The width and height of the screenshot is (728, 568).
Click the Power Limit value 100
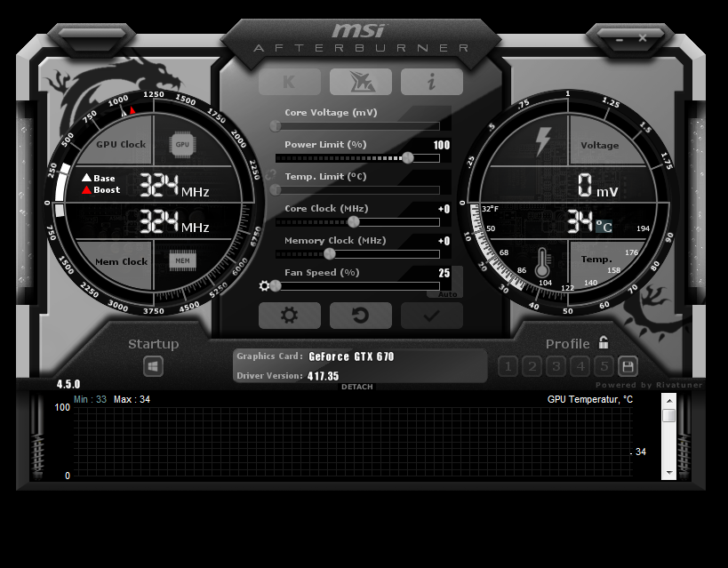tap(442, 145)
